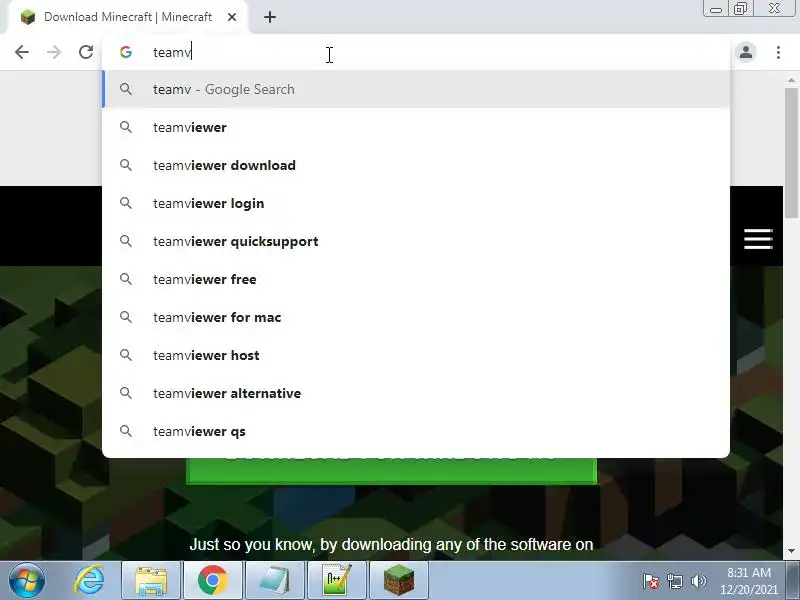The width and height of the screenshot is (800, 600).
Task: Open the Minecraft site hamburger menu
Action: click(758, 239)
